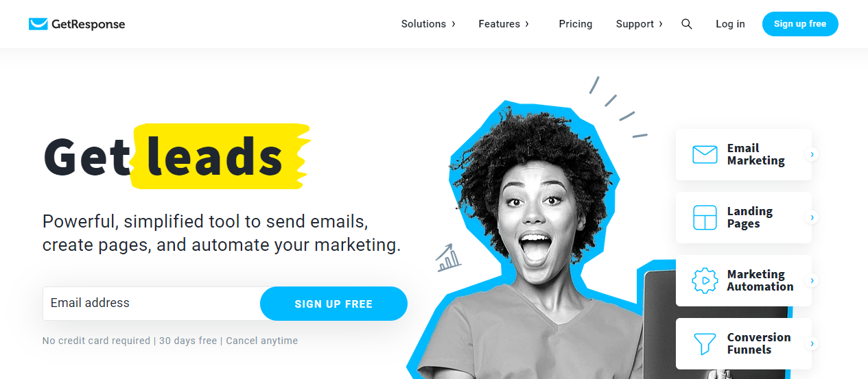
Task: Click arrow beside Marketing Automation card
Action: (812, 281)
